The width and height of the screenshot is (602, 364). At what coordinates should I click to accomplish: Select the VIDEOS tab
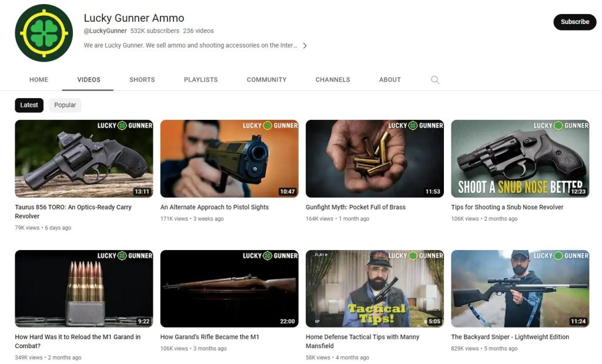pyautogui.click(x=87, y=79)
